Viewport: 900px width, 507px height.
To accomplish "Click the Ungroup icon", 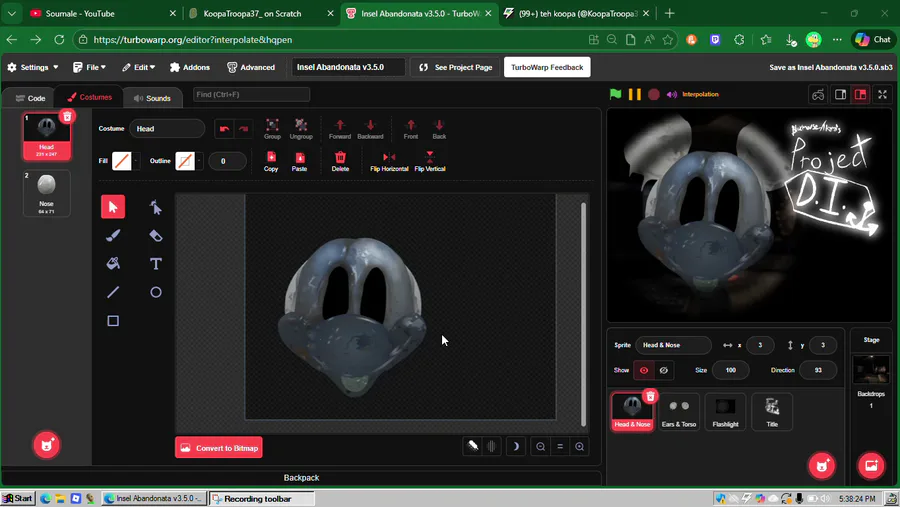I will point(301,129).
